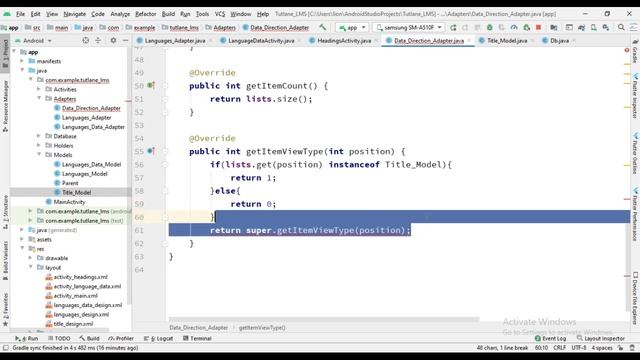
Task: Click the UTF-8 encoding status entry
Action: 579,348
